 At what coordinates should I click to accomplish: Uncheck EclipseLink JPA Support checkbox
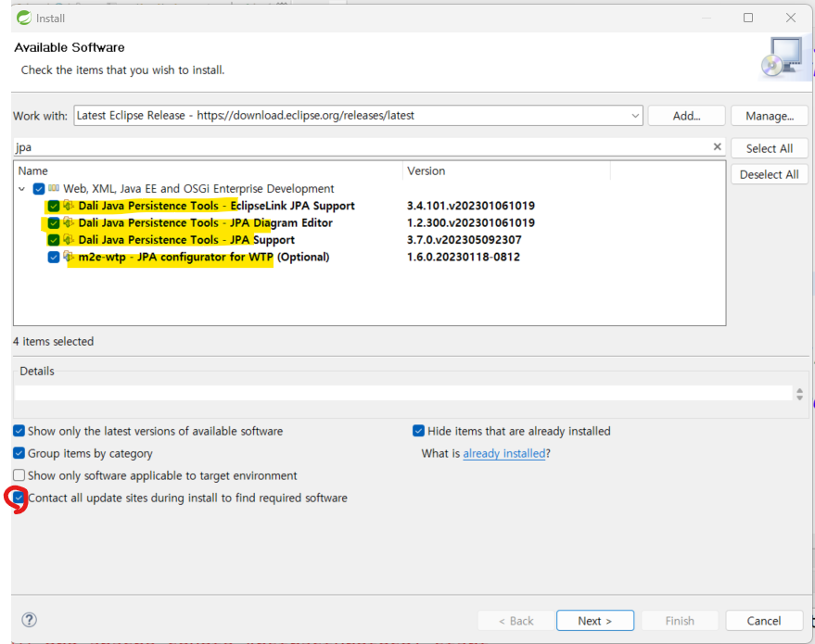tap(54, 206)
